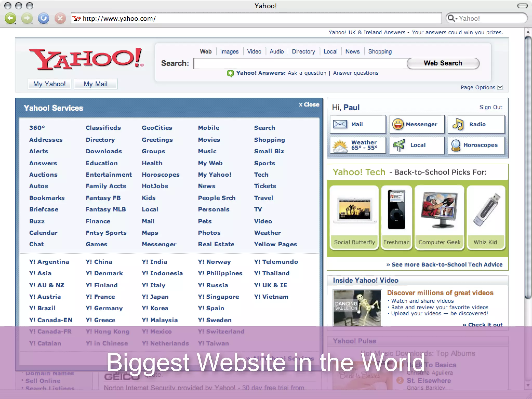Go to Y! Singapore site
Image resolution: width=532 pixels, height=399 pixels.
[218, 297]
